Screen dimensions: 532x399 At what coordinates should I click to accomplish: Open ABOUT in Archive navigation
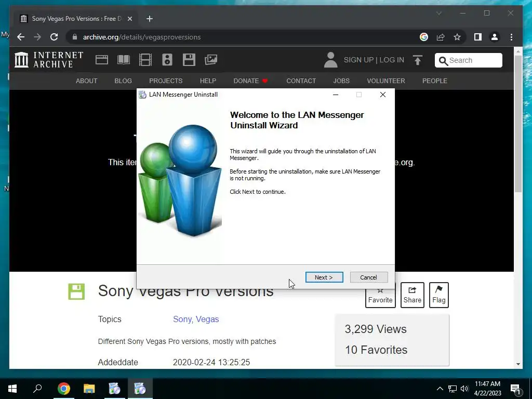[87, 81]
